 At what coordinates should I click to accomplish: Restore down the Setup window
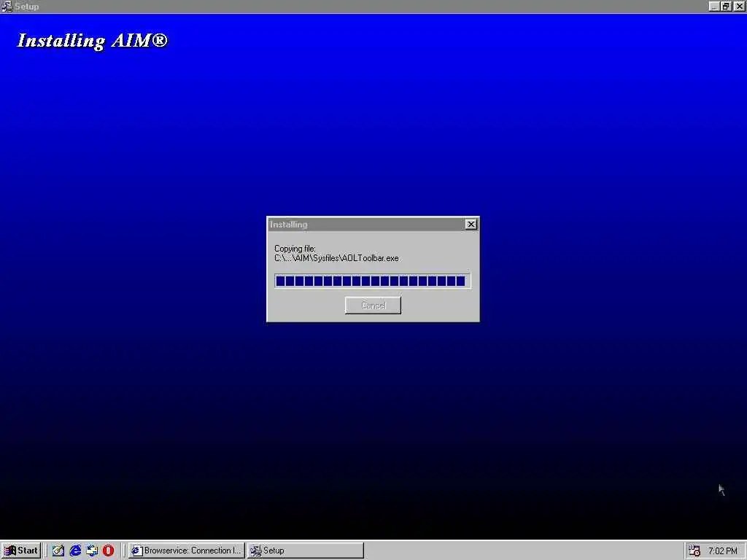click(x=726, y=6)
